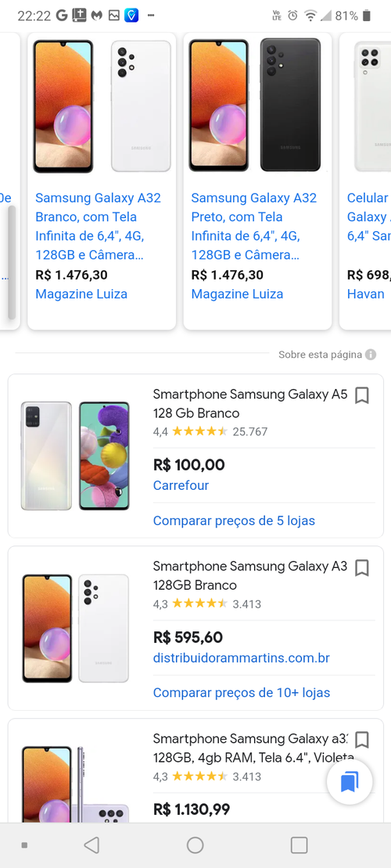Visit distribuidorammartins.com.br seller link

242,658
